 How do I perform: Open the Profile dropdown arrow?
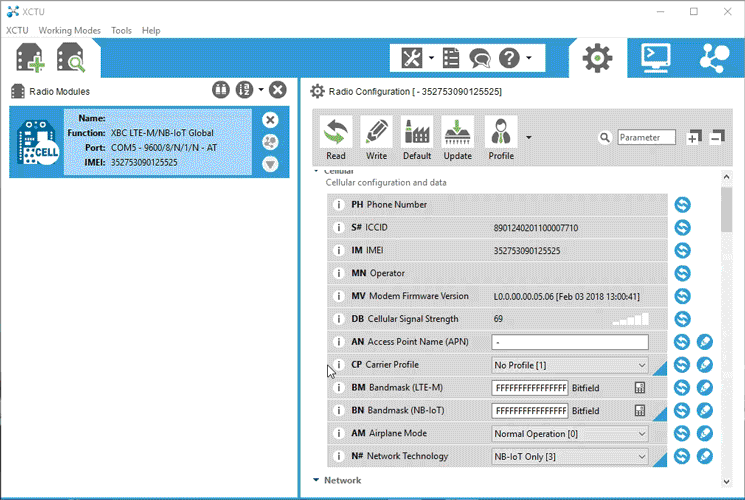[528, 138]
